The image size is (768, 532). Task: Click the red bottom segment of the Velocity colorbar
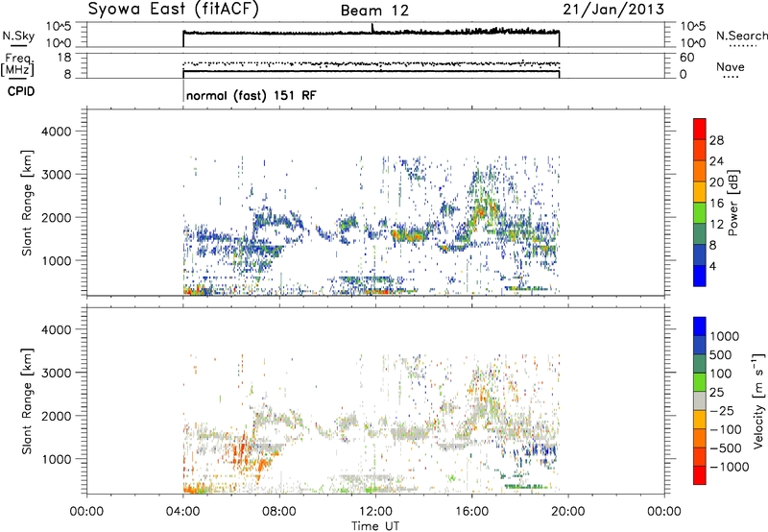point(700,475)
